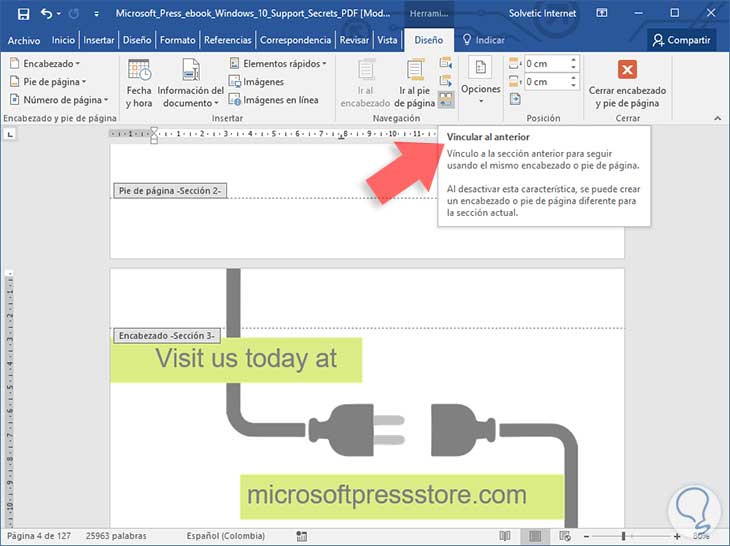Click Insert alignment tab icon
The image size is (730, 546).
click(x=515, y=99)
